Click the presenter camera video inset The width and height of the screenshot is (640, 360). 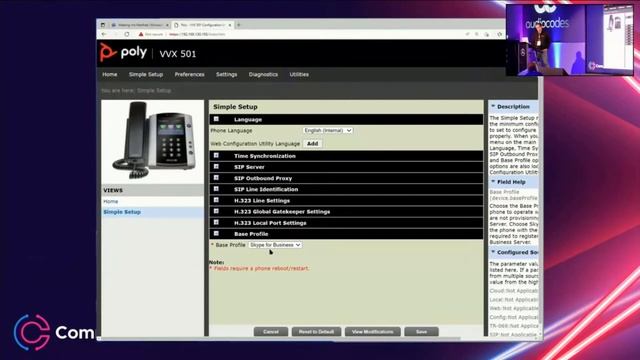click(570, 39)
